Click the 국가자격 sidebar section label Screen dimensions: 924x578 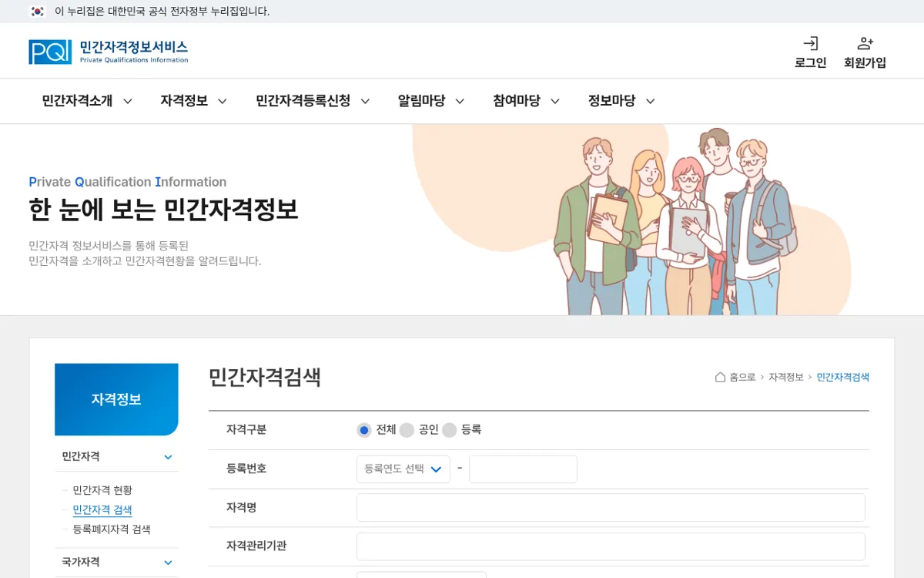click(81, 562)
